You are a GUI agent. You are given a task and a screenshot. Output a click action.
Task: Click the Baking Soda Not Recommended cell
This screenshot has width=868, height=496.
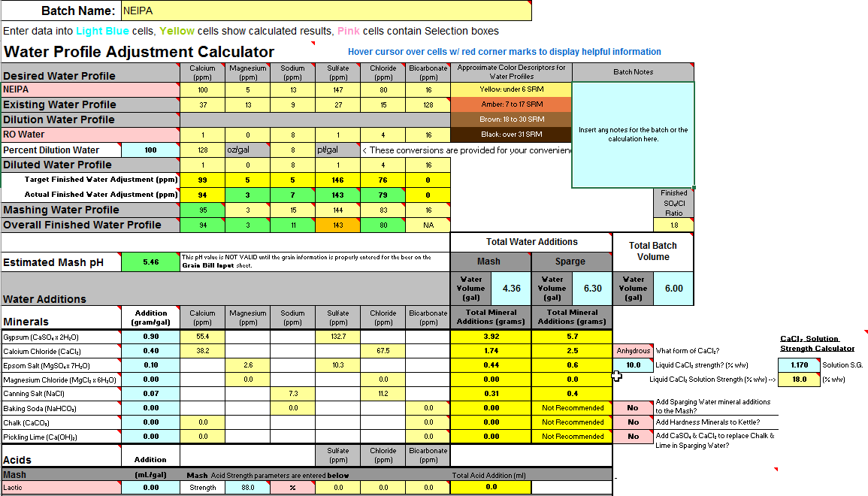(573, 408)
